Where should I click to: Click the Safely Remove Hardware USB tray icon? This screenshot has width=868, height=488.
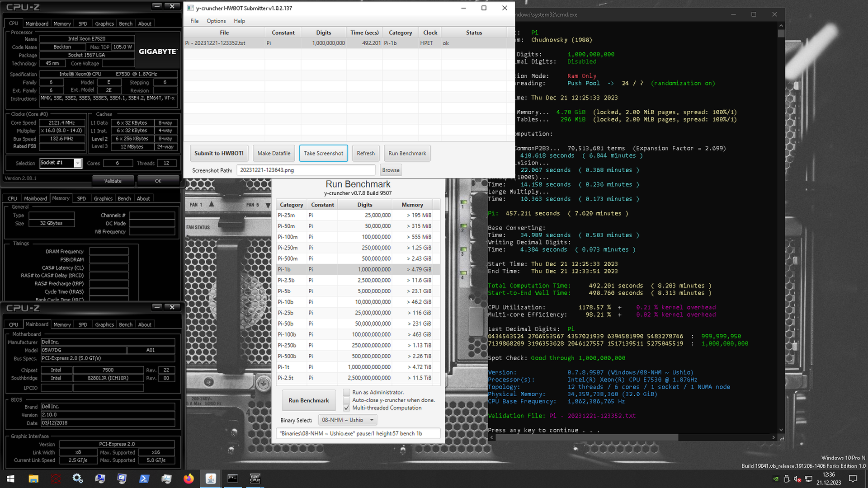pos(787,479)
